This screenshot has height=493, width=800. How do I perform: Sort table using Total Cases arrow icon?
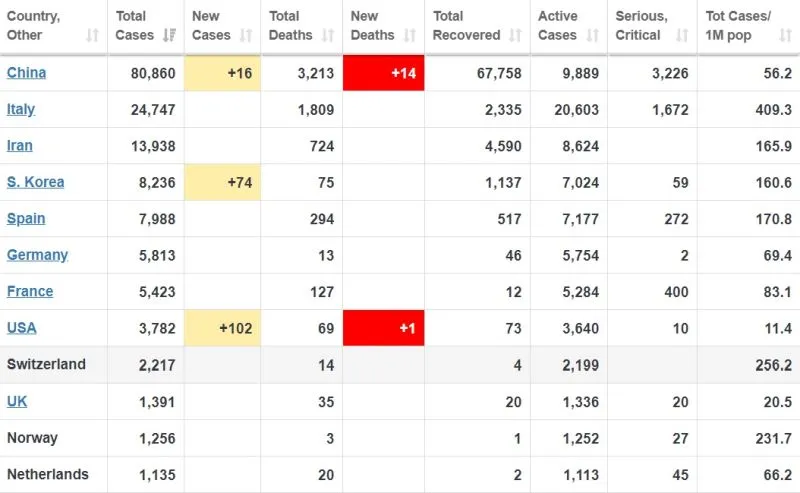pos(169,36)
